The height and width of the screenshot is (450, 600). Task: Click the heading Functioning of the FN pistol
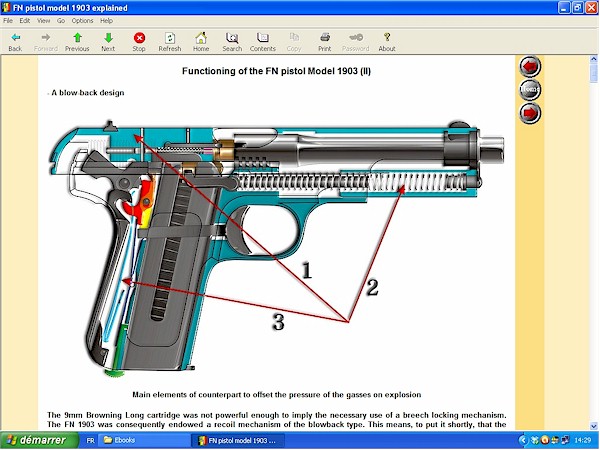276,71
